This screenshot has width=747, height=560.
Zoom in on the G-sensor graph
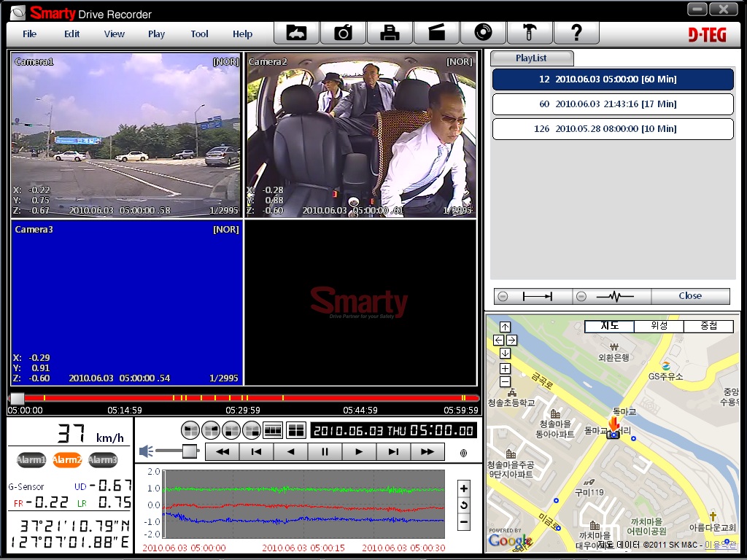tap(464, 487)
